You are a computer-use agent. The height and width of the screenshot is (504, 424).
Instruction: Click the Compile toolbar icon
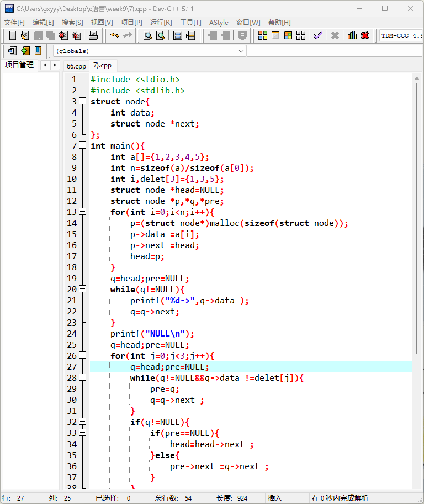[263, 35]
